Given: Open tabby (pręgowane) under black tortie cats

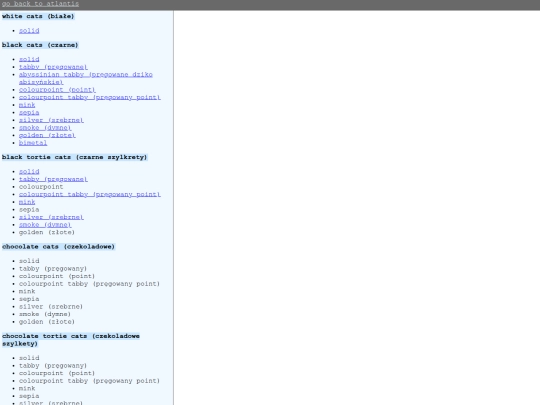Looking at the screenshot, I should point(53,179).
